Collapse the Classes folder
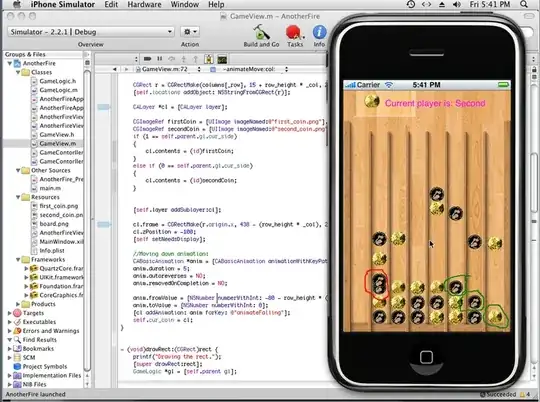The height and width of the screenshot is (402, 540). 18,72
